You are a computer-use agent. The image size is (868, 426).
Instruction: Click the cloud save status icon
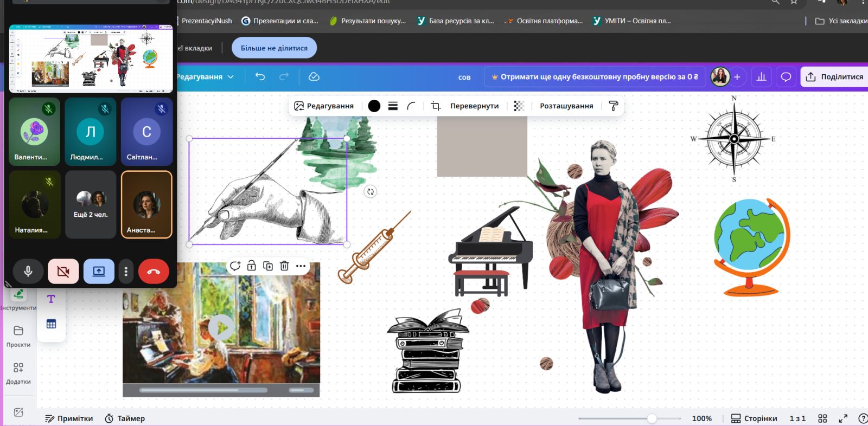(314, 76)
